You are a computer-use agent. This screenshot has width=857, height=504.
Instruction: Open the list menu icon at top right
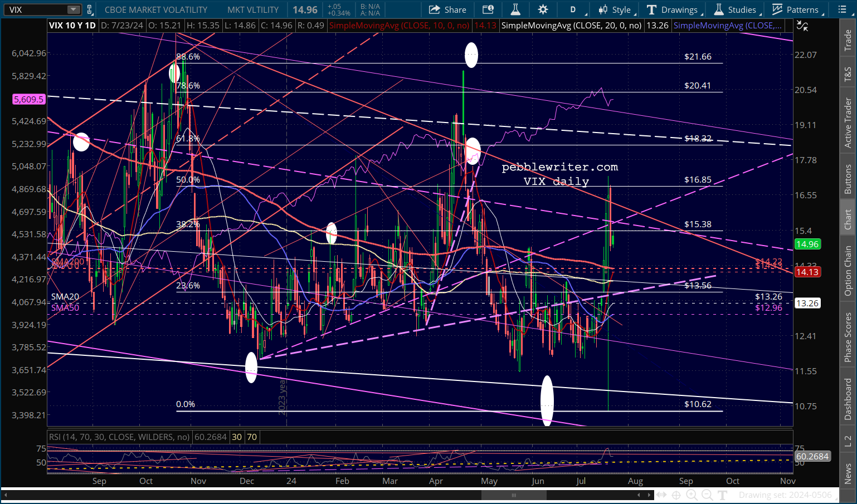pos(842,9)
